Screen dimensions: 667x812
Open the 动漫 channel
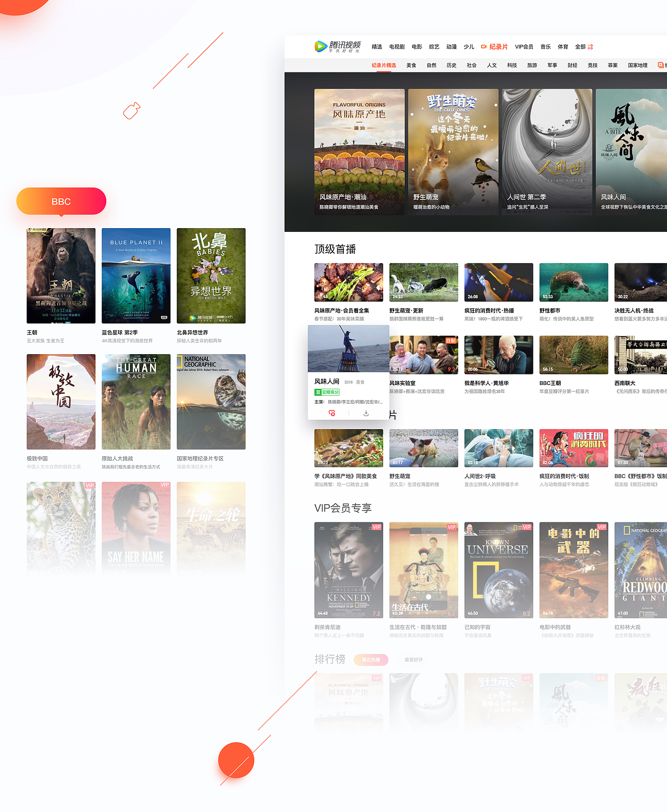pyautogui.click(x=451, y=47)
